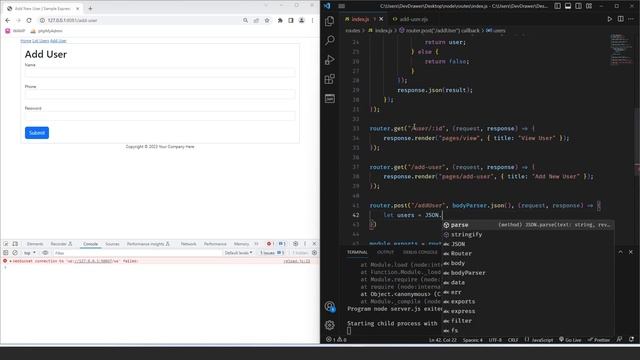Choose stringify from the autocomplete list

[x=528, y=235]
